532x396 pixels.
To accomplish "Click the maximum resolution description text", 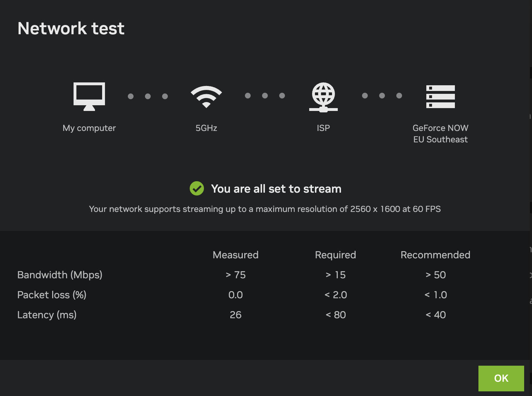I will point(265,209).
